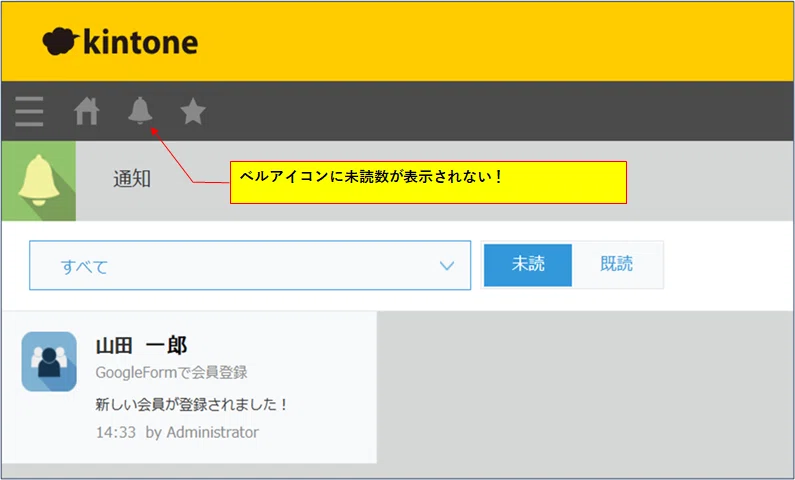The height and width of the screenshot is (480, 795).
Task: Click the large green bell icon
Action: click(x=38, y=181)
